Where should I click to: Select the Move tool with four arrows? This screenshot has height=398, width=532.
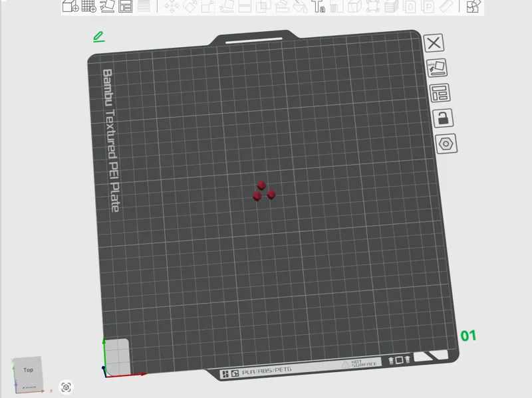[x=172, y=6]
